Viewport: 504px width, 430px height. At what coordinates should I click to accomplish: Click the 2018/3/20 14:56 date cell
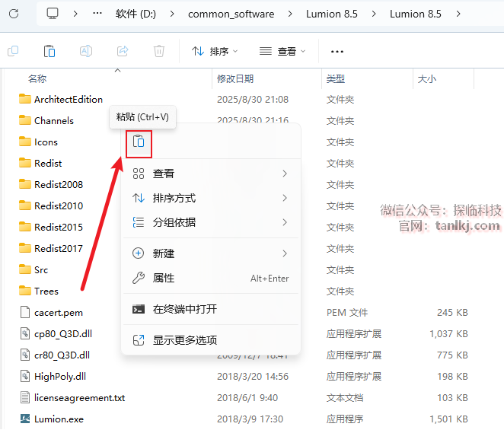[253, 376]
